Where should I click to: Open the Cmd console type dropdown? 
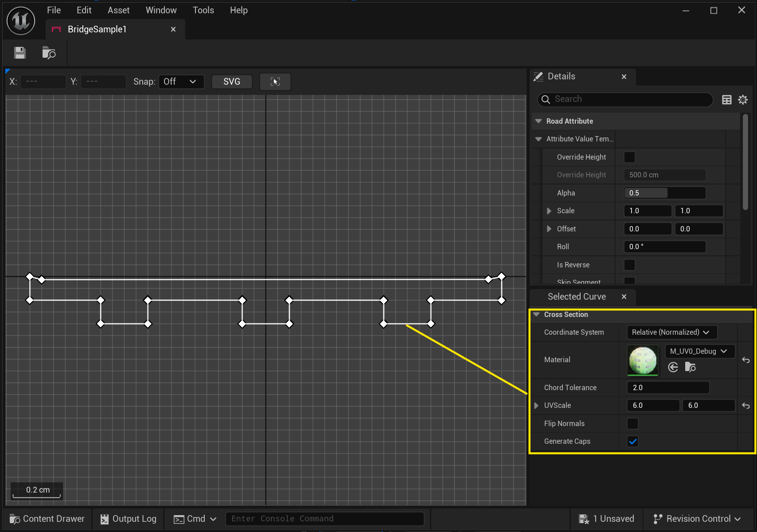(195, 519)
